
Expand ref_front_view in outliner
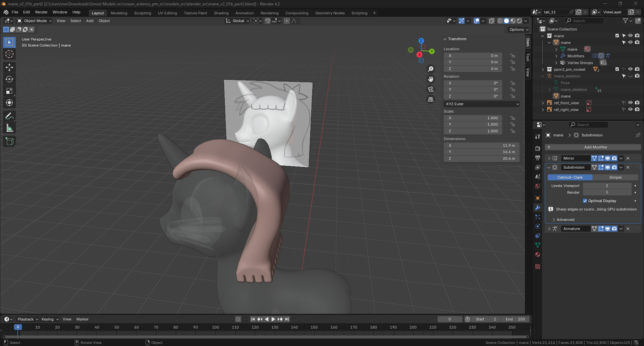tap(543, 103)
